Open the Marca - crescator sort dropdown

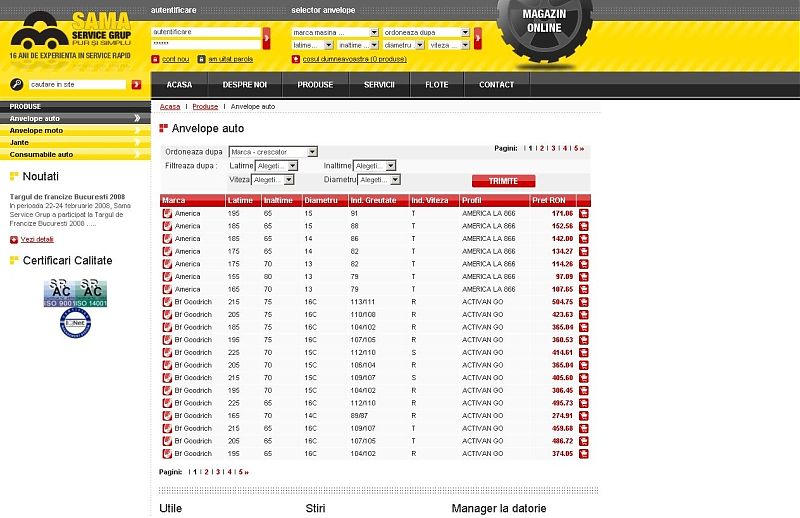(273, 152)
